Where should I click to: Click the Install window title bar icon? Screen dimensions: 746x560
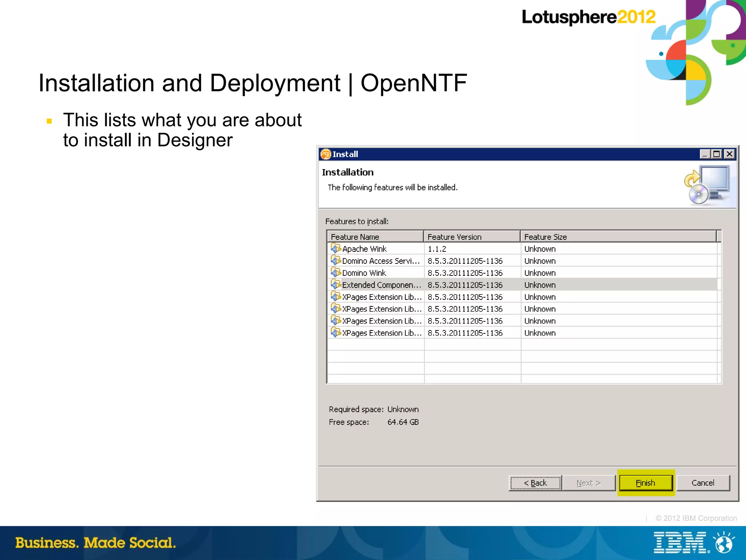pyautogui.click(x=325, y=154)
